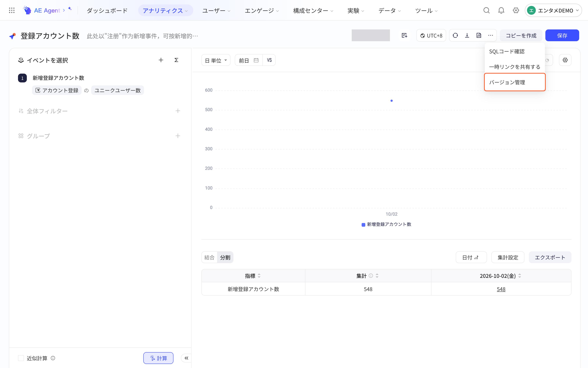This screenshot has width=588, height=368.
Task: Open the UTC+8 timezone selector
Action: 431,36
